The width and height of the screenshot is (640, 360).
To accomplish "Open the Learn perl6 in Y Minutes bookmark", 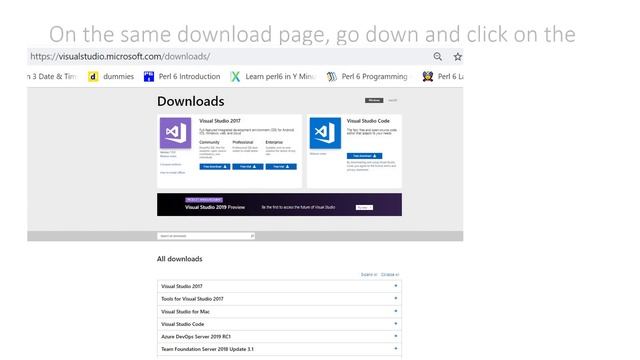I will coord(273,76).
